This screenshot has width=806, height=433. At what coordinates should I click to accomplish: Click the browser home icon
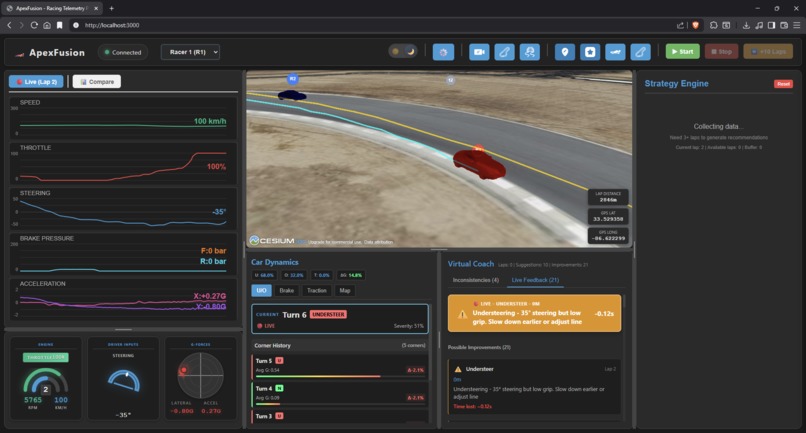point(47,25)
